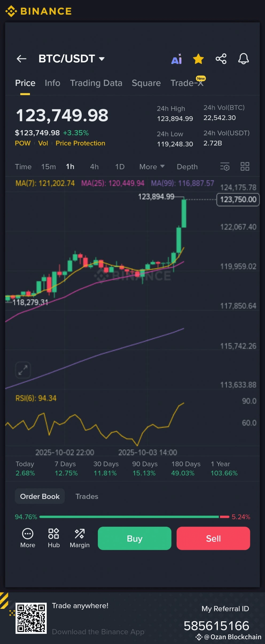
Task: Open price alerts bell icon
Action: 243,59
